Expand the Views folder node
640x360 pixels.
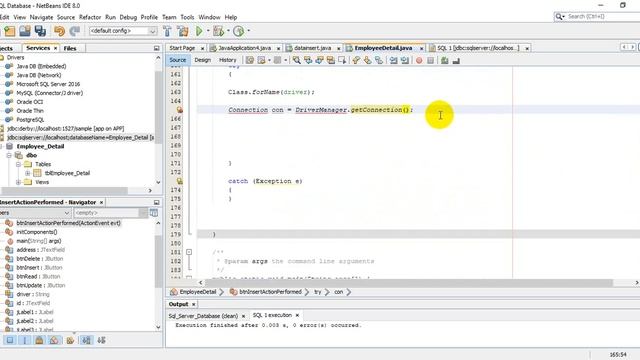pyautogui.click(x=18, y=182)
